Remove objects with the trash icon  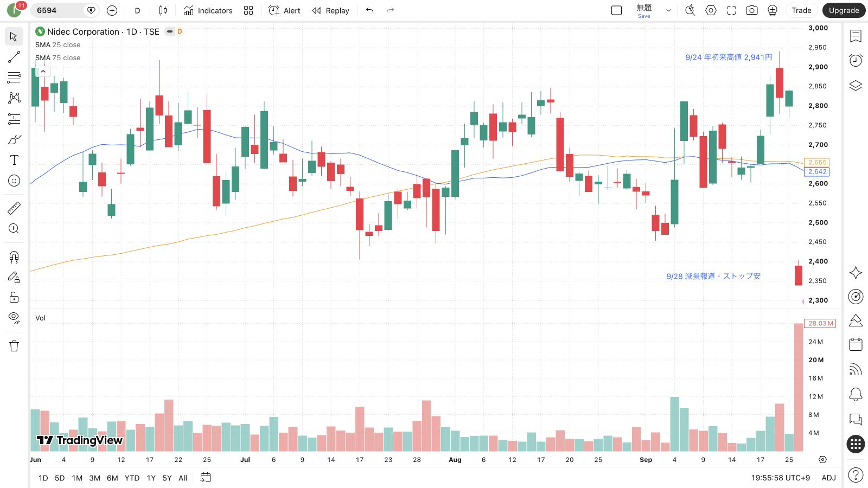point(14,346)
